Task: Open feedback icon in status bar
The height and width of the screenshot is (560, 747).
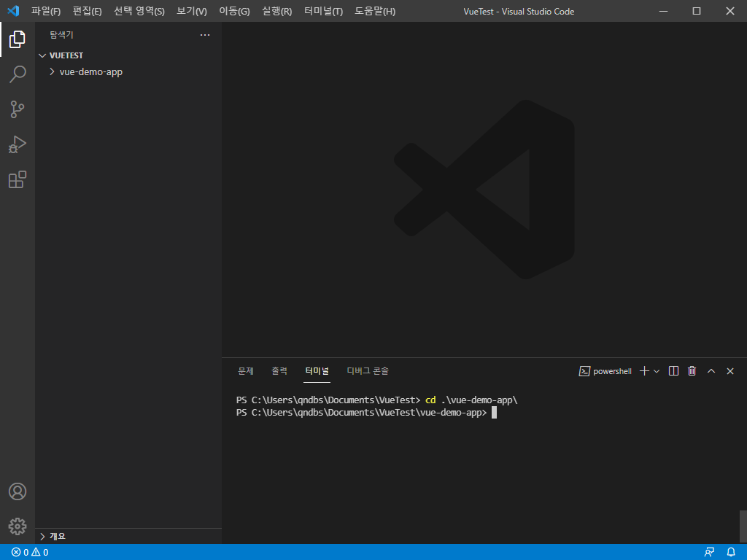Action: coord(709,553)
